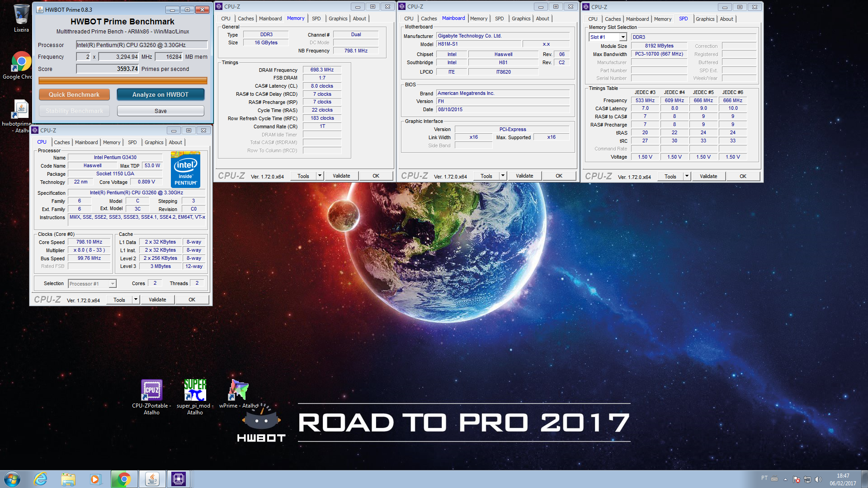Open the network tray icon

[x=807, y=479]
